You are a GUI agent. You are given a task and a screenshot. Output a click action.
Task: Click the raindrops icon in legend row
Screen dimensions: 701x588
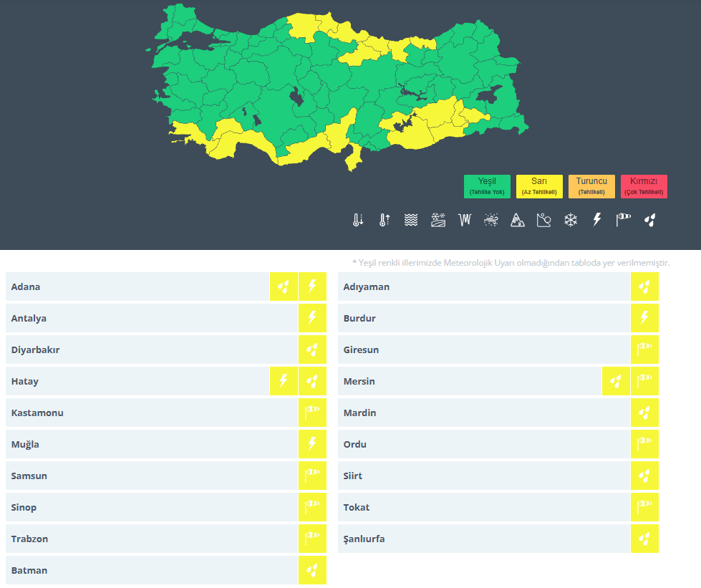click(x=650, y=220)
